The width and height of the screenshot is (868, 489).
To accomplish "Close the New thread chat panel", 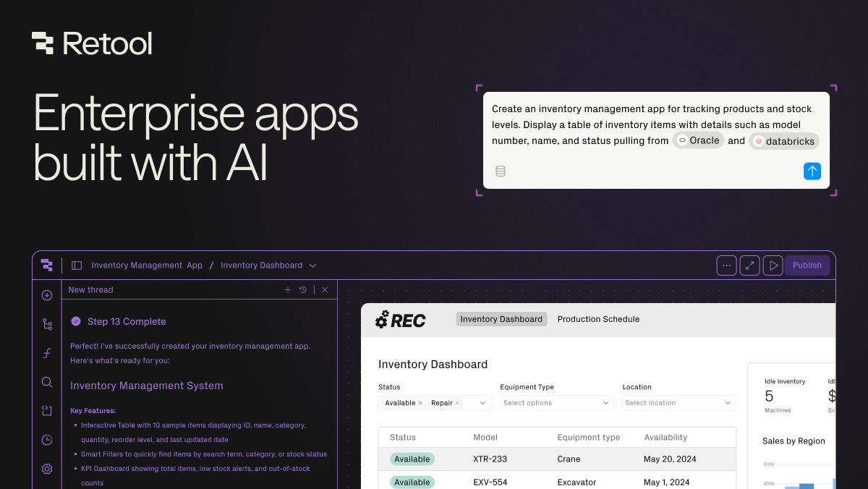I will point(325,289).
